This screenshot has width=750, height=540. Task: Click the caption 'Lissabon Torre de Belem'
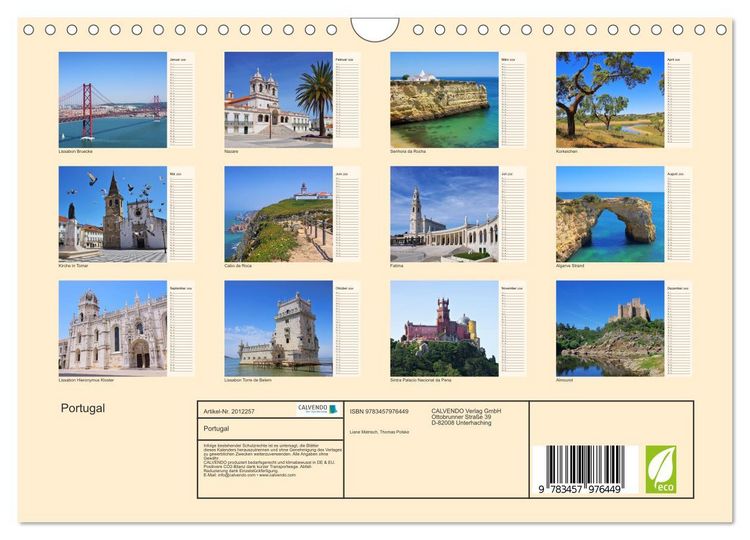point(248,380)
